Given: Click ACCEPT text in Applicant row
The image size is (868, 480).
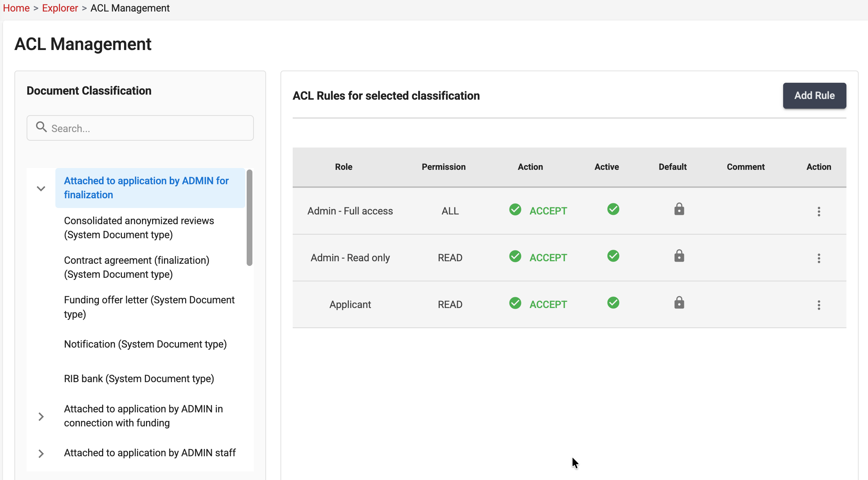Looking at the screenshot, I should pos(548,304).
